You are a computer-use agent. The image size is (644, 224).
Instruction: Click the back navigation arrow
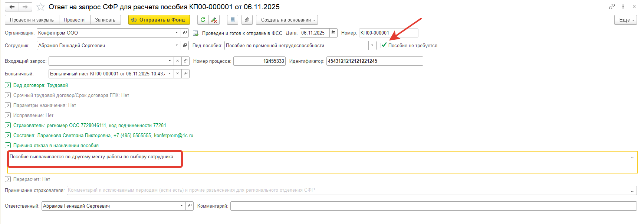12,7
